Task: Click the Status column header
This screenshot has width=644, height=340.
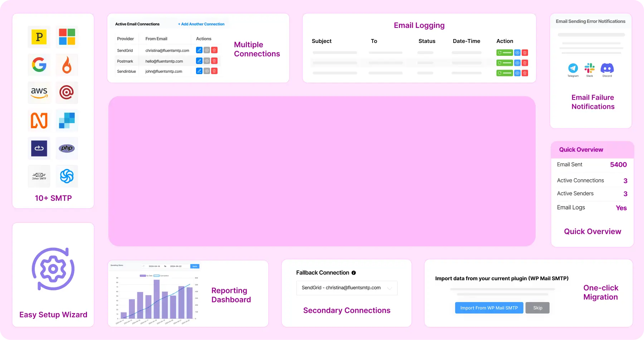Action: pyautogui.click(x=427, y=41)
